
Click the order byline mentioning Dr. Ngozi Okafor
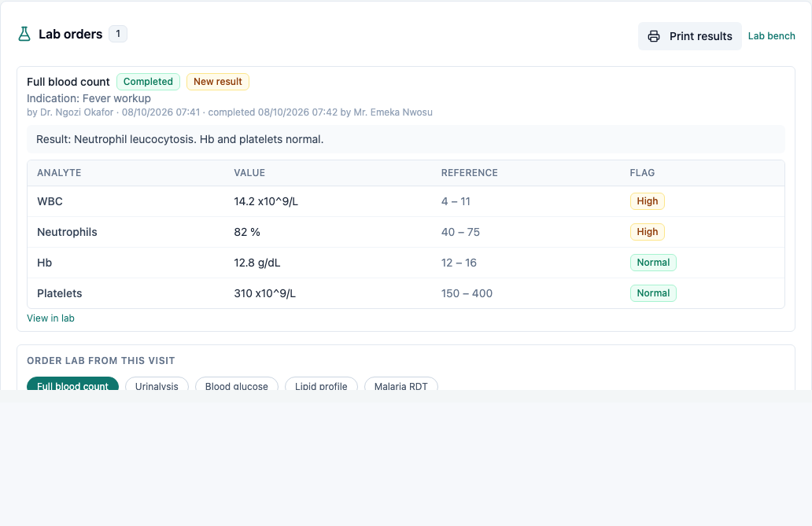coord(230,112)
